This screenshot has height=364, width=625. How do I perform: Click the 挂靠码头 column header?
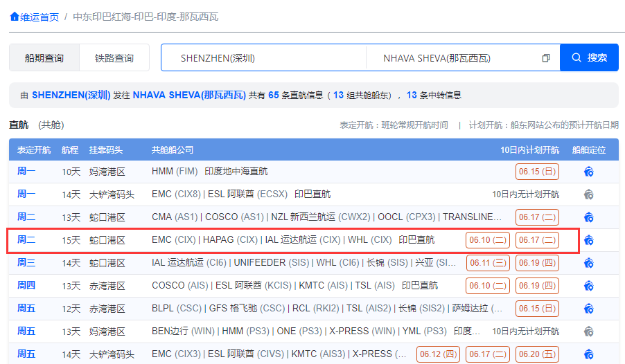(x=106, y=150)
